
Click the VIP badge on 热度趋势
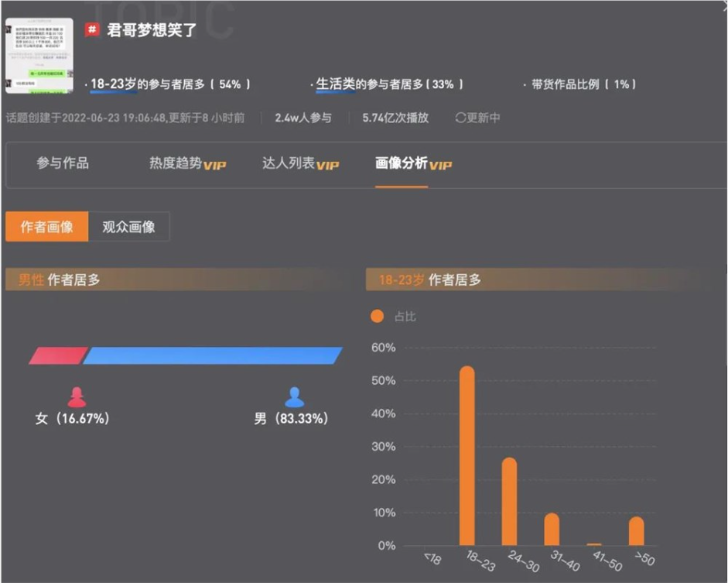(x=215, y=167)
